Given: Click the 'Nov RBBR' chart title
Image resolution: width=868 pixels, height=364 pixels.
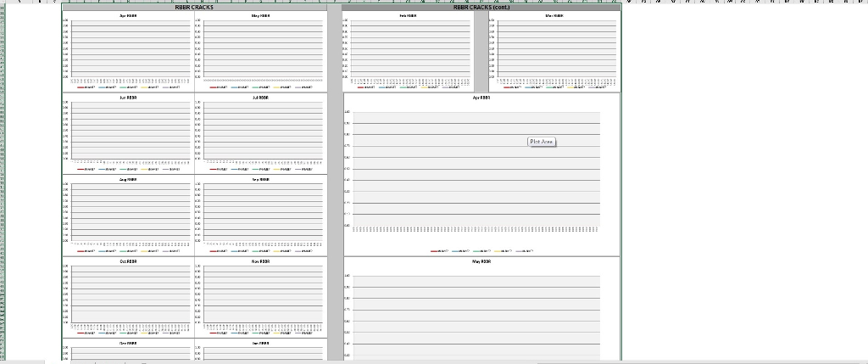Looking at the screenshot, I should point(260,261).
